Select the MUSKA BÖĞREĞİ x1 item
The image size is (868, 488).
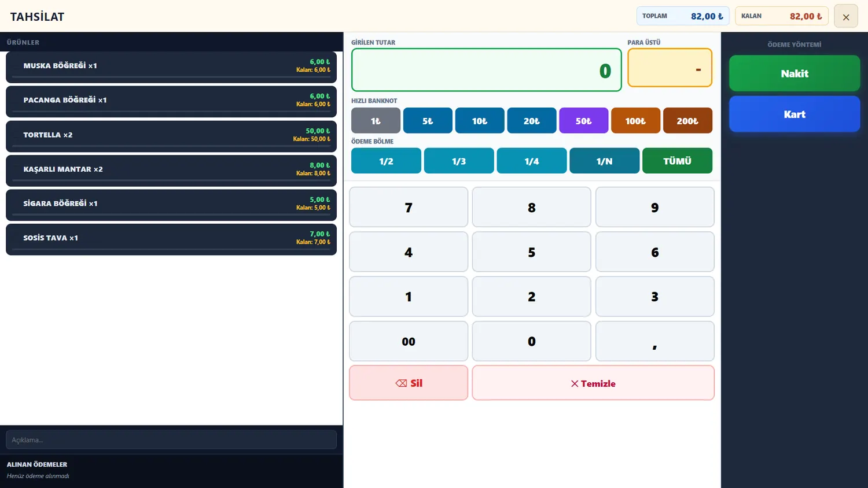click(171, 67)
